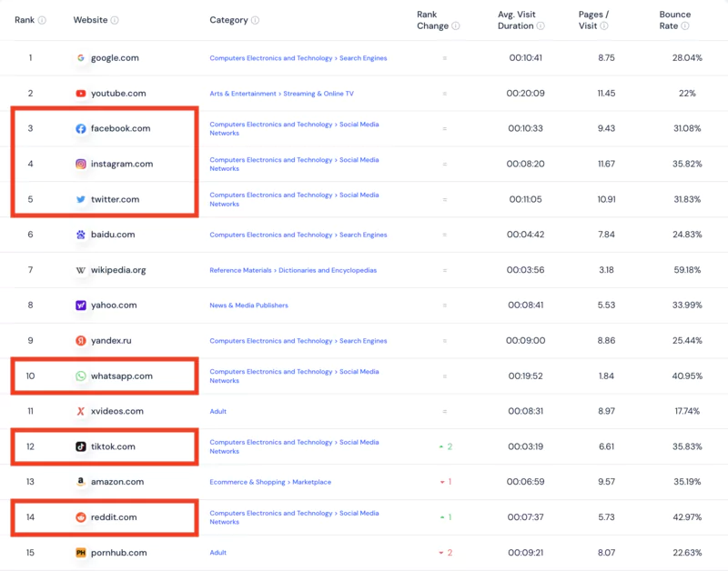Click whatsapp.com's visit duration 00:19:52
The height and width of the screenshot is (571, 728).
pos(526,376)
